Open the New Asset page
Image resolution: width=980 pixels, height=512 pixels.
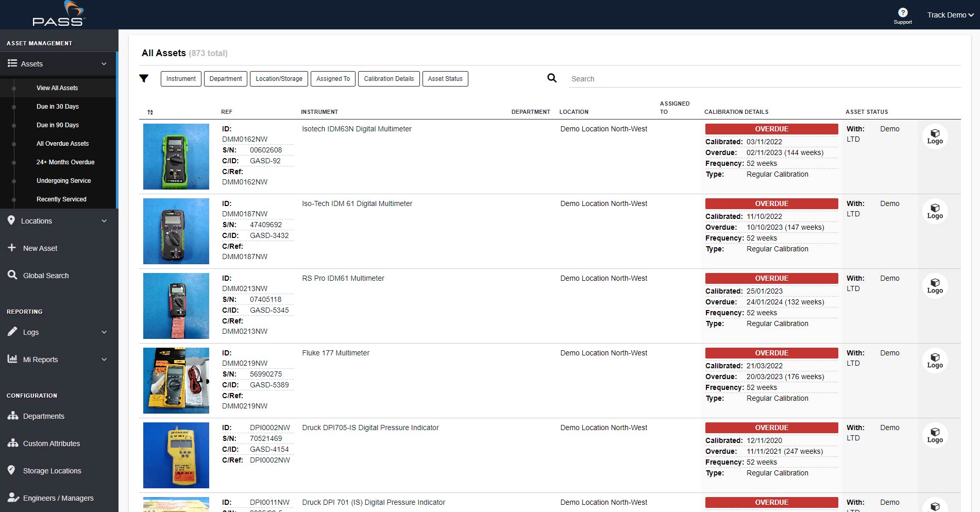pyautogui.click(x=40, y=248)
